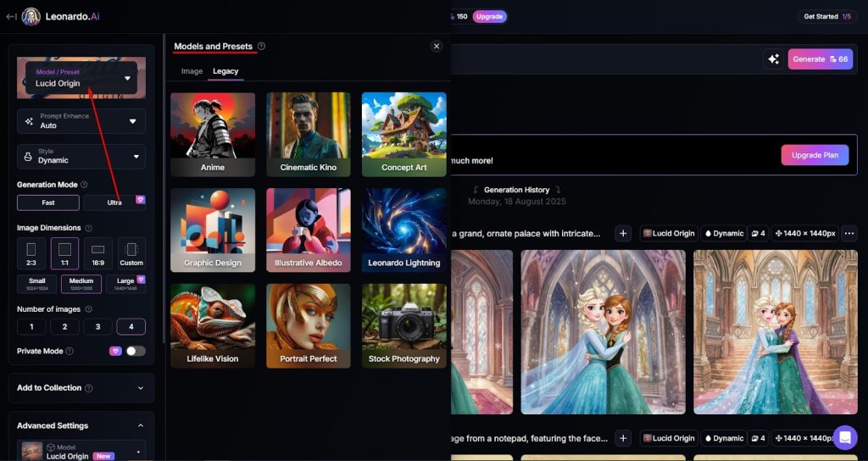The height and width of the screenshot is (461, 868).
Task: Set number of images to 4
Action: pos(131,326)
